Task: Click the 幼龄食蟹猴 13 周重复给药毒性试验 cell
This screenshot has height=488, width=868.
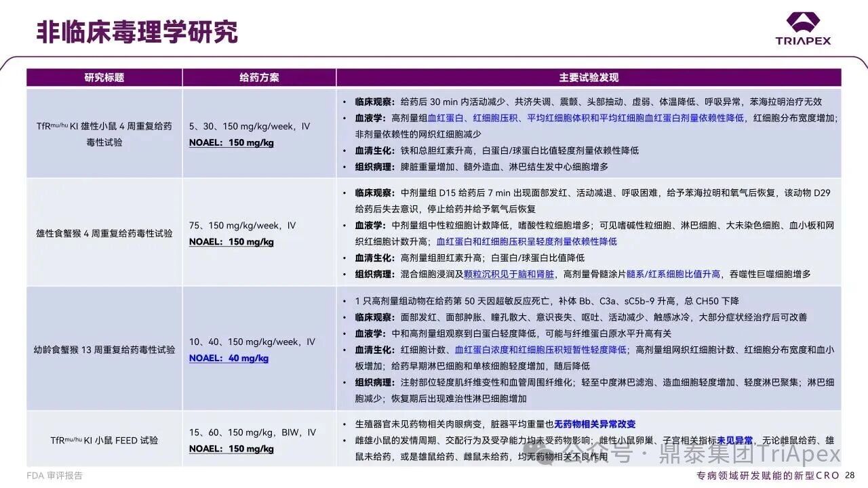Action: [104, 350]
